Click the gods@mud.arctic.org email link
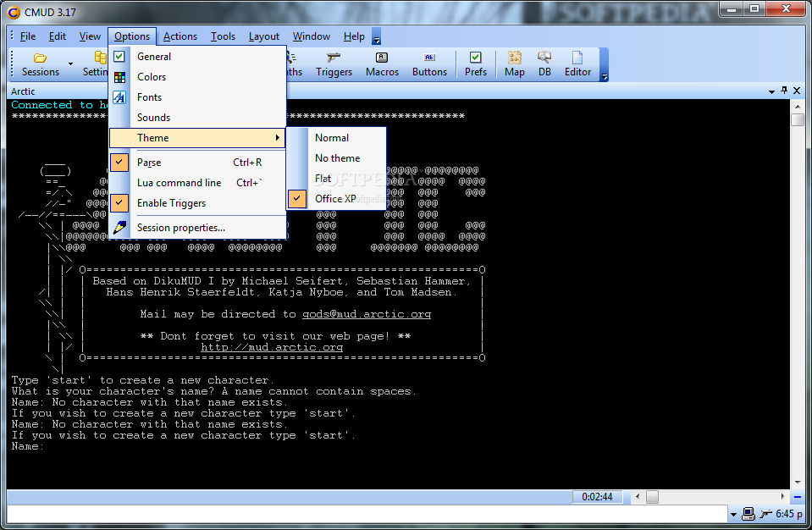Image resolution: width=812 pixels, height=530 pixels. click(x=367, y=314)
